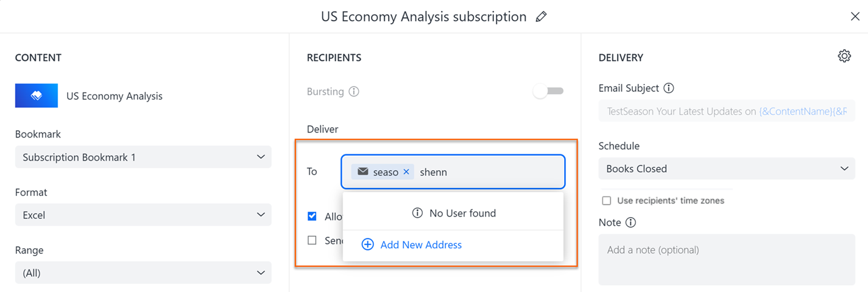Expand the Format dropdown showing Excel

pos(143,215)
